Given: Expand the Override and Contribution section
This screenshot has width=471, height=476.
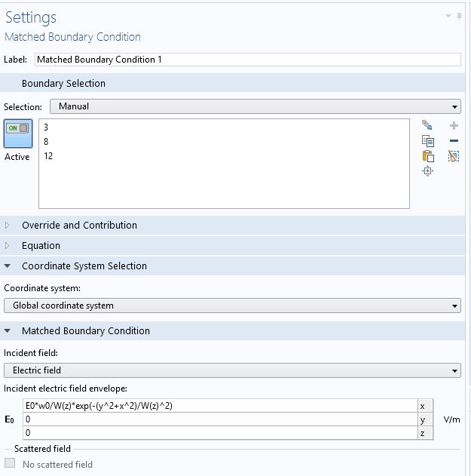Looking at the screenshot, I should (79, 225).
